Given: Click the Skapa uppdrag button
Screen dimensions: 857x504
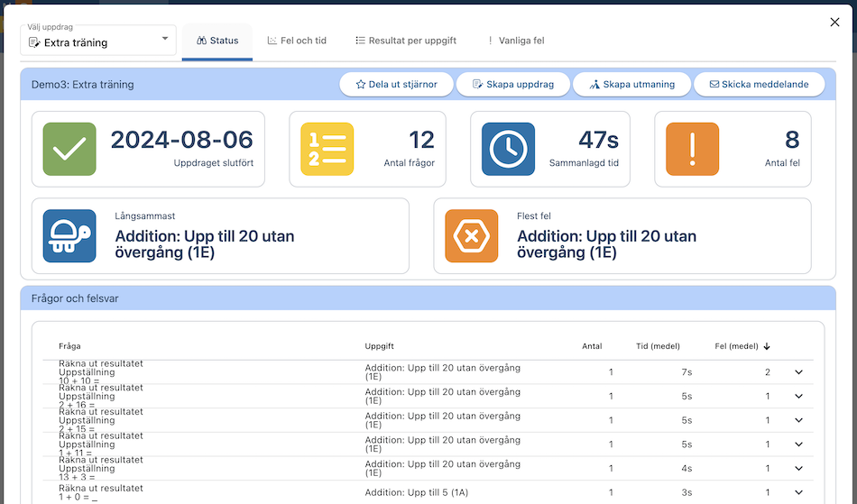Looking at the screenshot, I should coord(513,85).
